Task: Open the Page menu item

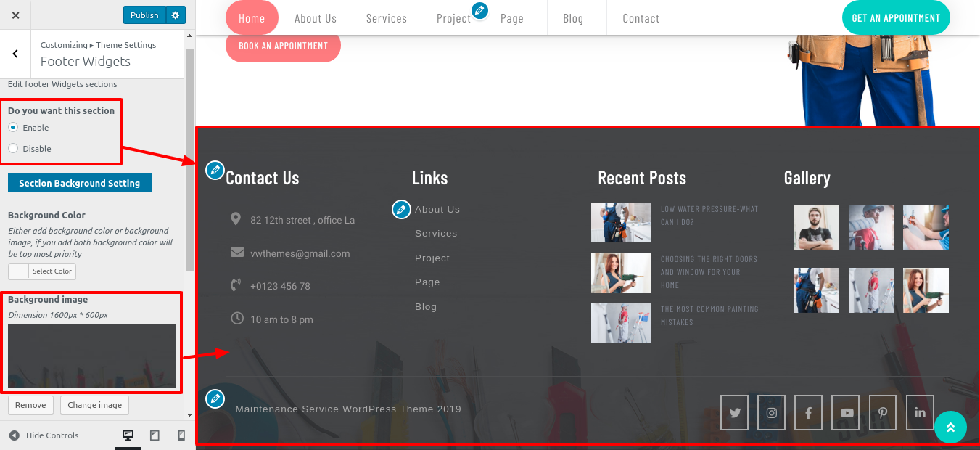Action: pyautogui.click(x=512, y=18)
